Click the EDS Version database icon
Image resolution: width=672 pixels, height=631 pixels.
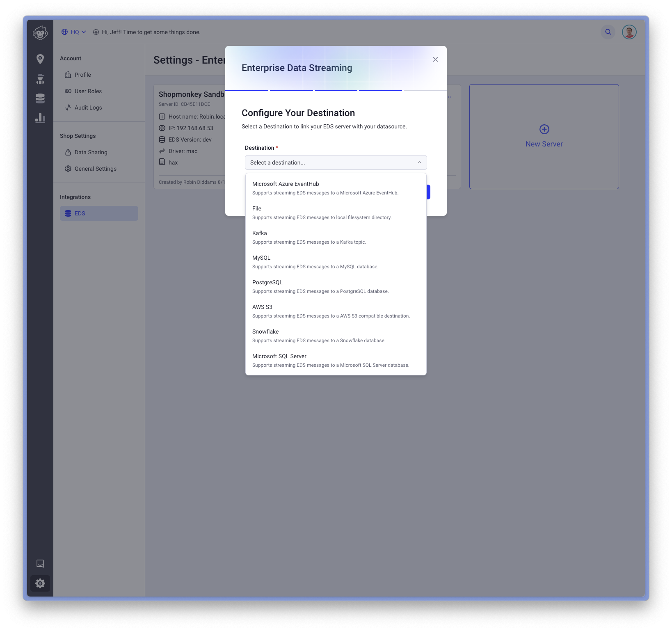(162, 139)
